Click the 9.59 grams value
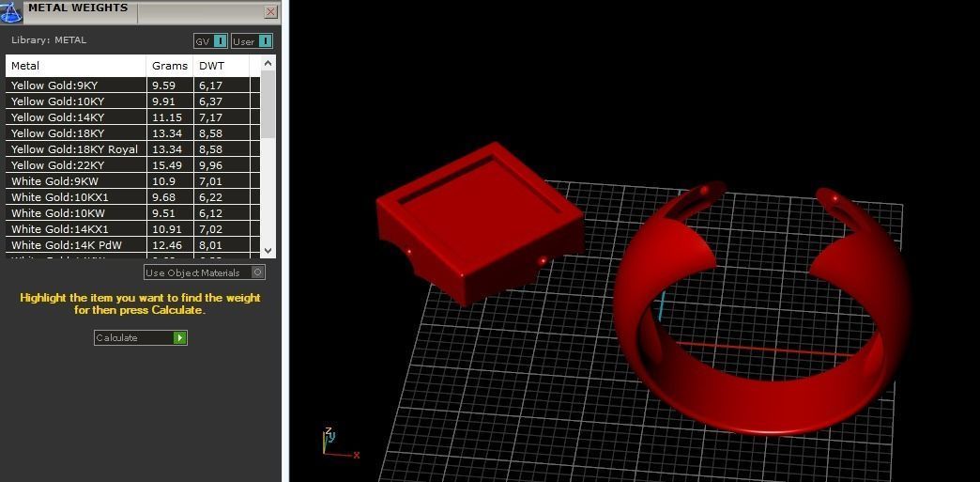980x482 pixels. tap(163, 86)
